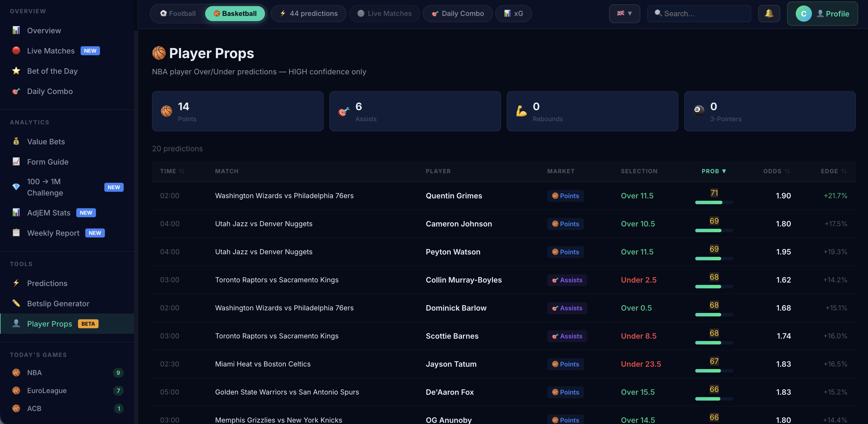Select the Rebounds muscle stat card
Viewport: 868px width, 424px height.
pos(592,111)
